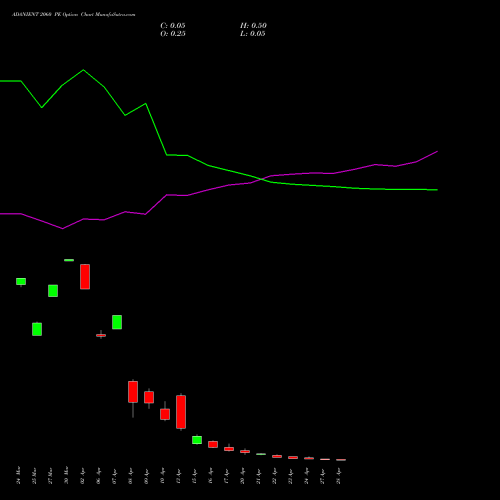Select the '08 Apr' date label
Image resolution: width=500 pixels, height=500 pixels.
tap(130, 475)
